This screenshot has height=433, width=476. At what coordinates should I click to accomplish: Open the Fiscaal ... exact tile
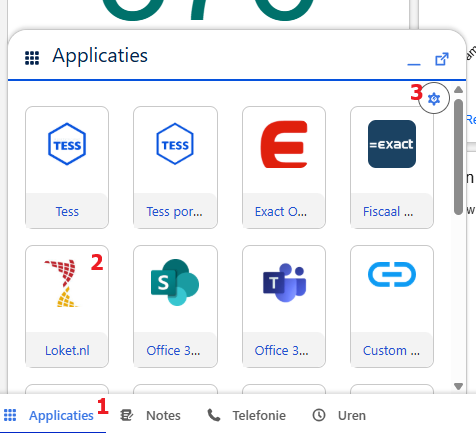point(392,167)
